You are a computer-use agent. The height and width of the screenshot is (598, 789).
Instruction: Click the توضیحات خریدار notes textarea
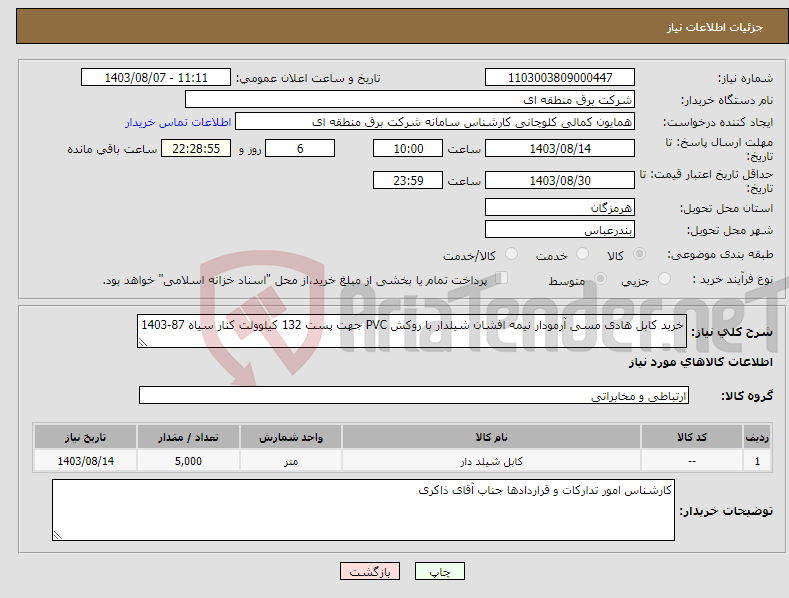[x=363, y=510]
